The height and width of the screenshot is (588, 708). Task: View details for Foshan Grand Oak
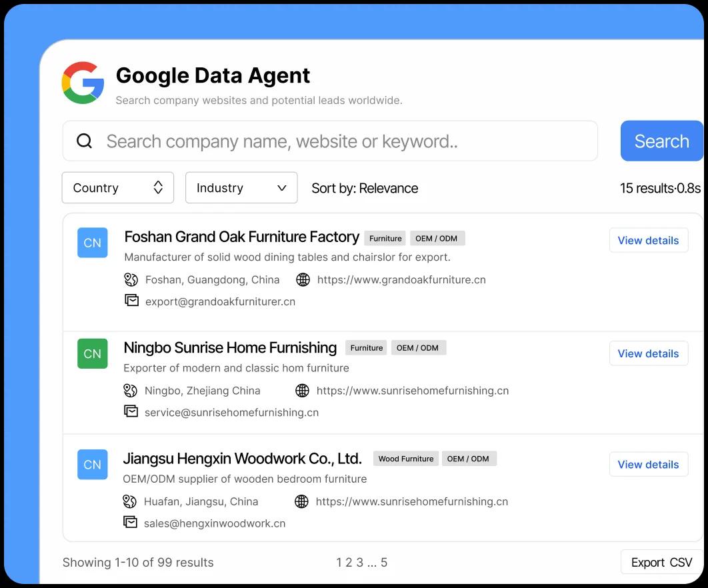649,240
